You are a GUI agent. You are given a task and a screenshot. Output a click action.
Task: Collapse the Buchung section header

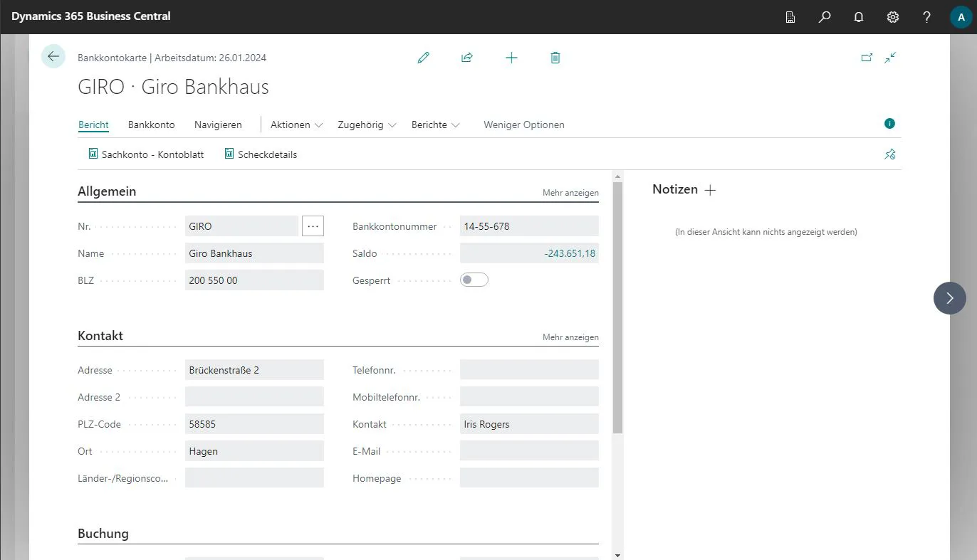coord(103,534)
